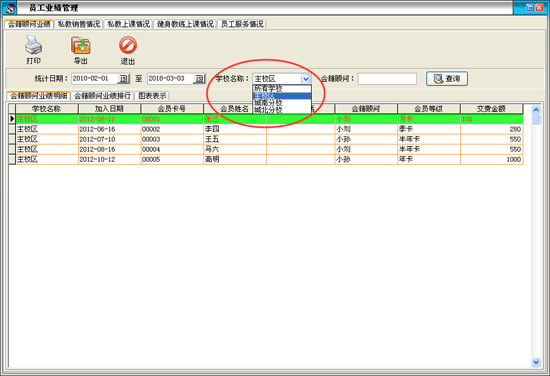The image size is (550, 376).
Task: Click scrollbar down arrow at bottom right
Action: pyautogui.click(x=536, y=362)
